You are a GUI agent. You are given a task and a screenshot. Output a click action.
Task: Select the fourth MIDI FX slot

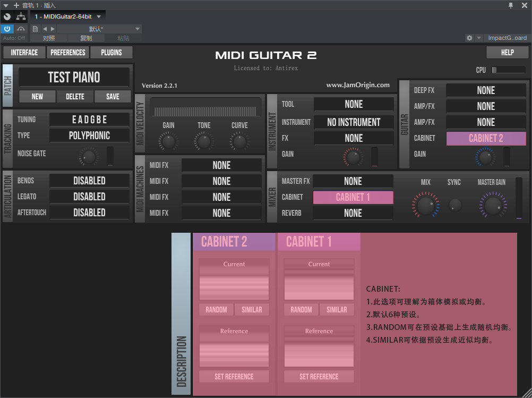coord(221,213)
